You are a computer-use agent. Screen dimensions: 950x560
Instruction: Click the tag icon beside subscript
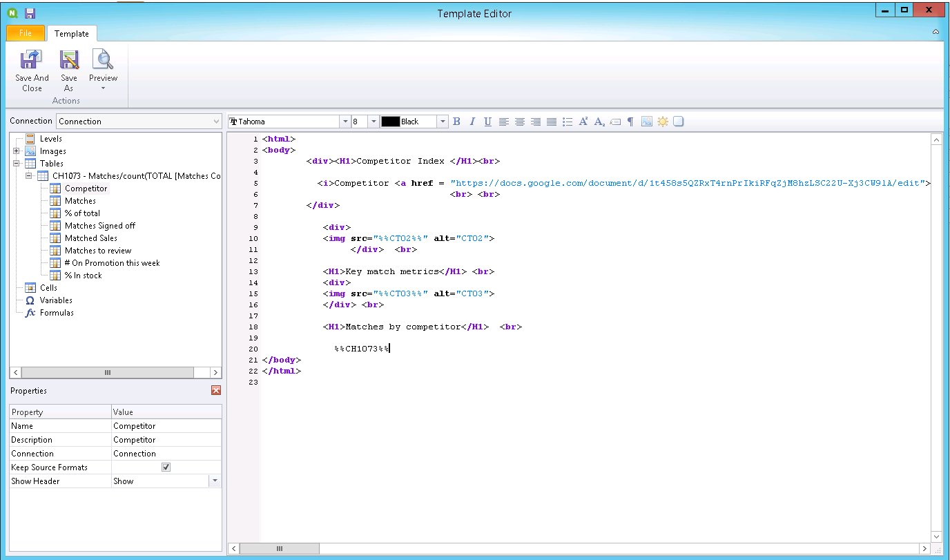[614, 122]
